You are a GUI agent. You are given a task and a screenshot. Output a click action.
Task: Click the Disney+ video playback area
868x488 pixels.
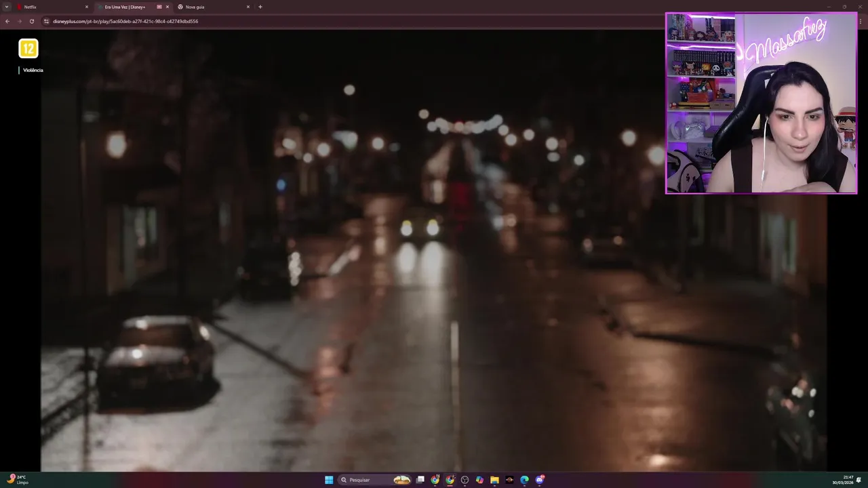tap(434, 251)
